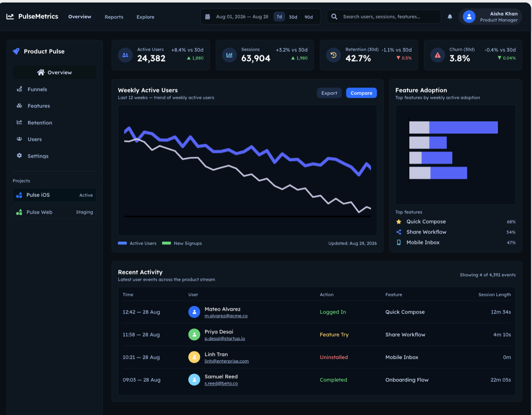This screenshot has width=532, height=415.
Task: Open sidebar Settings page
Action: tap(54, 156)
